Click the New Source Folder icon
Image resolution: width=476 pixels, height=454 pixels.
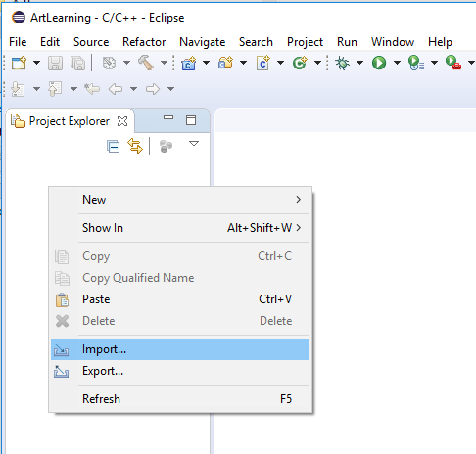point(225,63)
